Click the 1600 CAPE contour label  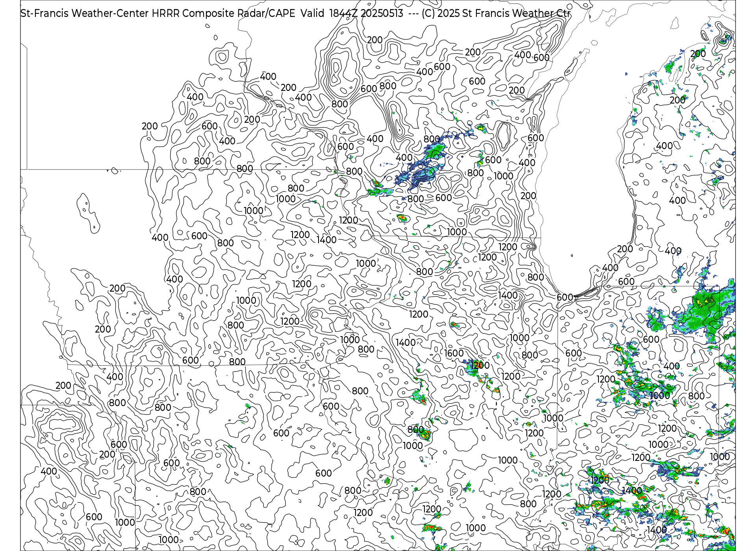coord(454,353)
